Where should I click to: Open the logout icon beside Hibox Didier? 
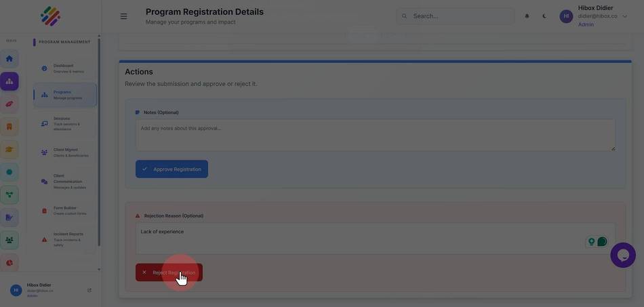pyautogui.click(x=89, y=290)
